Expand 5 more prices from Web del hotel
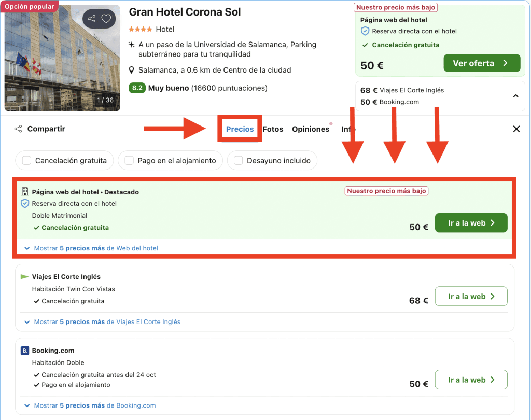Viewport: 531px width, 420px height. 91,248
